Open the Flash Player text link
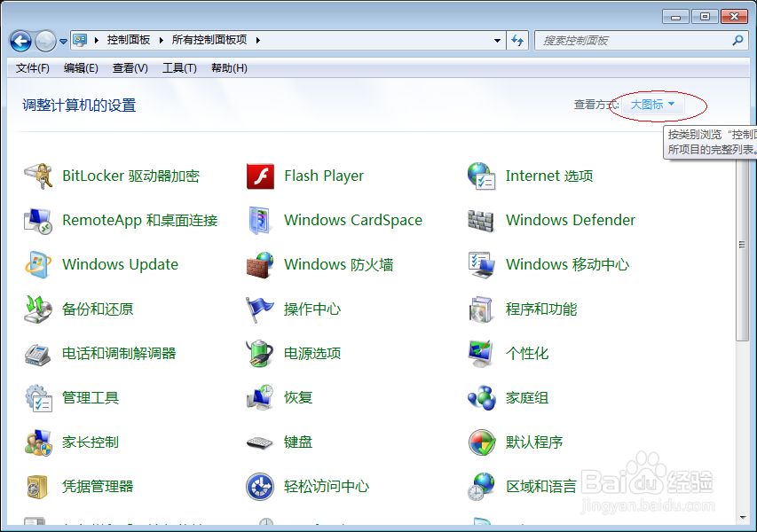The height and width of the screenshot is (532, 757). [324, 176]
